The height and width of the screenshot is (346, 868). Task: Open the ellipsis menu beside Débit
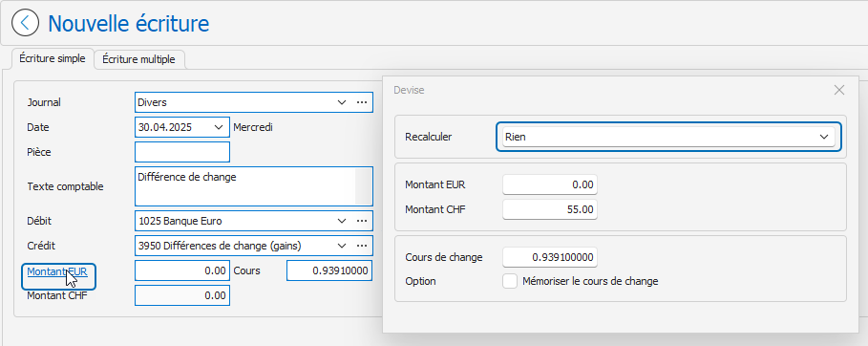click(x=362, y=221)
